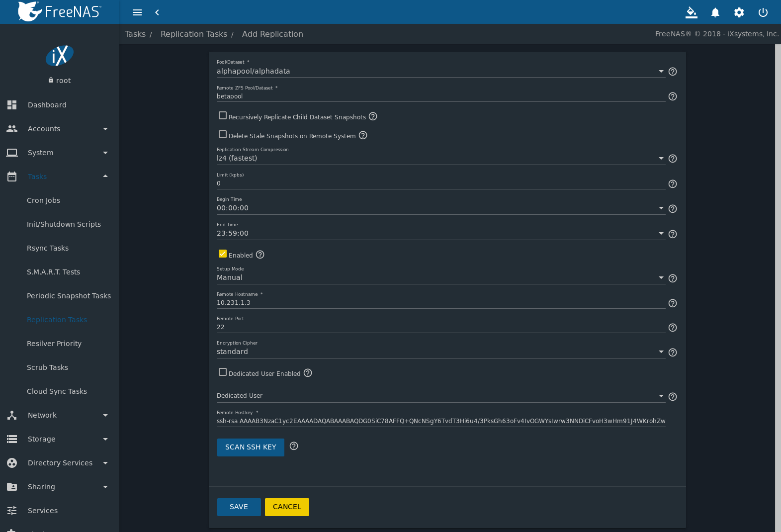The image size is (781, 532).
Task: Click the SAVE button
Action: pyautogui.click(x=239, y=507)
